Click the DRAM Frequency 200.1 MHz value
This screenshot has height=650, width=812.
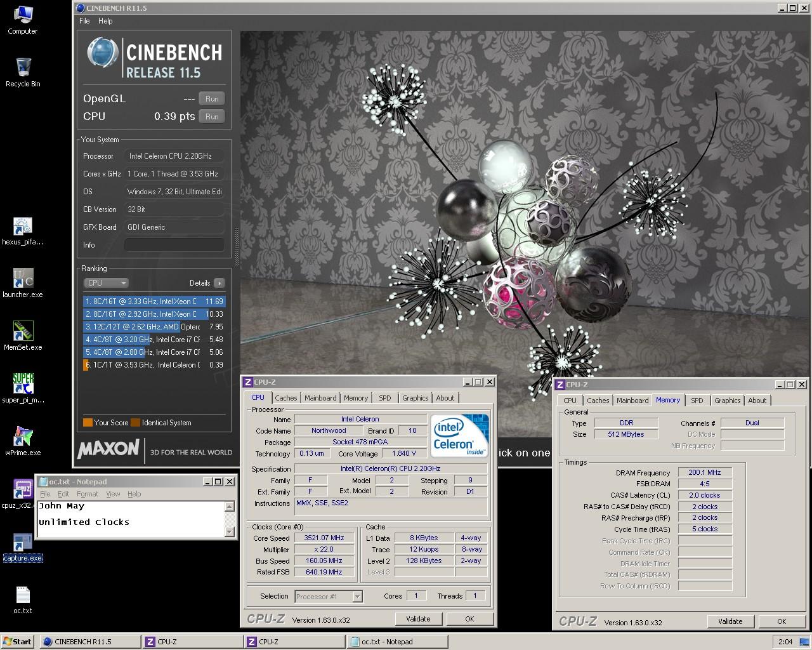pyautogui.click(x=705, y=472)
